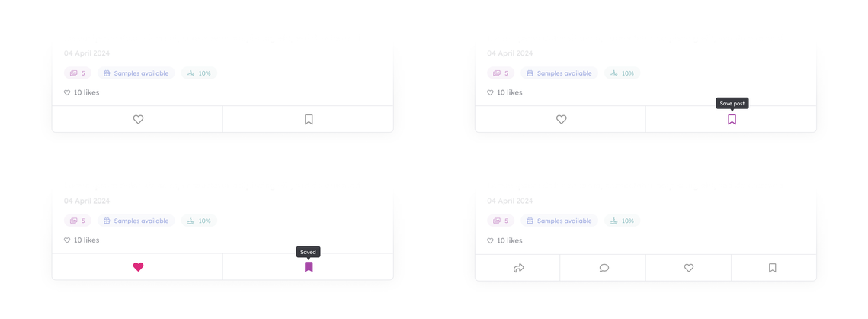
Task: Click the 10% tag in the bottom-left card
Action: pos(200,221)
